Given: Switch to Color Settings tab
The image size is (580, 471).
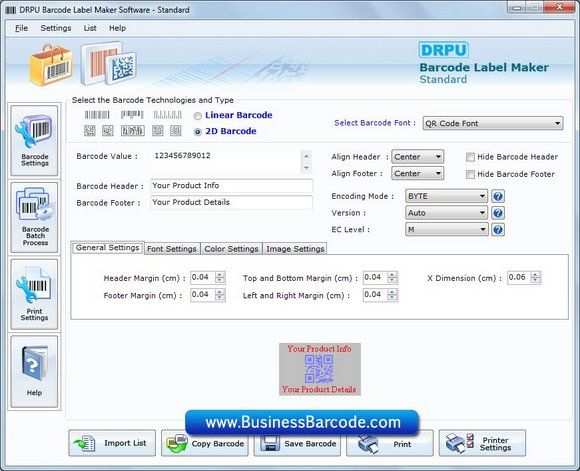Looking at the screenshot, I should point(231,249).
